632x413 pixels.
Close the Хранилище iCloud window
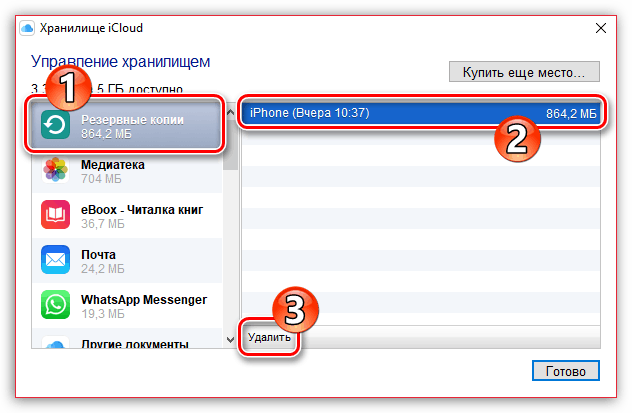601,28
